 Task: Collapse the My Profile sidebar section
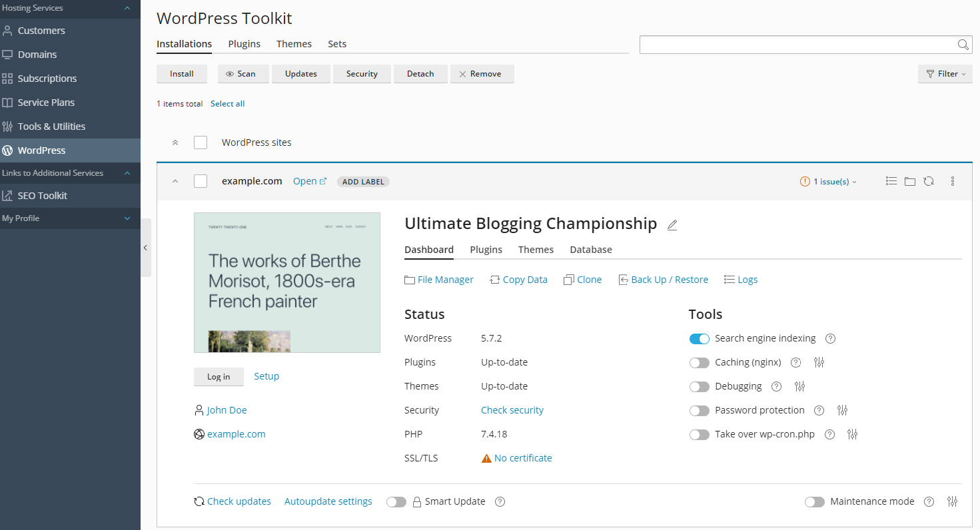[127, 218]
